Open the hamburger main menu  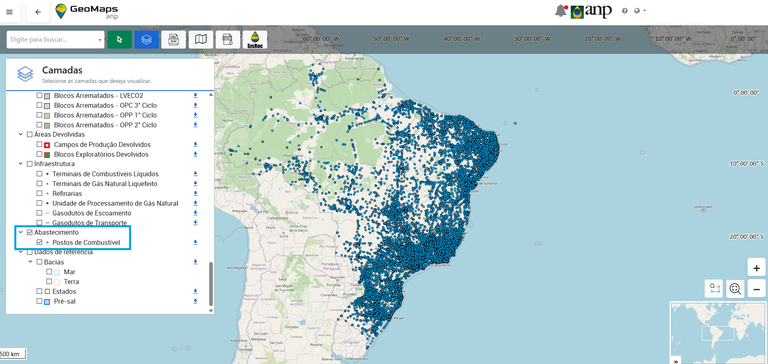click(x=10, y=13)
